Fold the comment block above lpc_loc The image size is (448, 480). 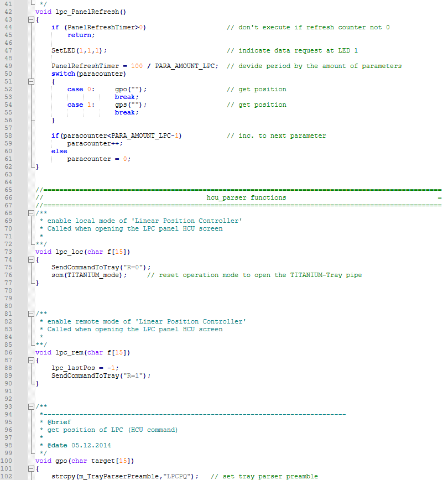31,213
